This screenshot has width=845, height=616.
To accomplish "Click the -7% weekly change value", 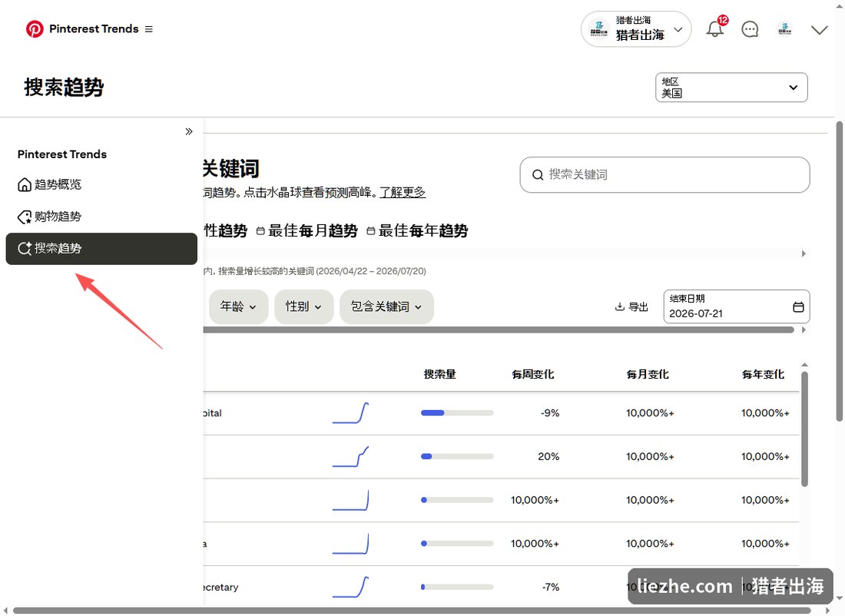I will (551, 587).
